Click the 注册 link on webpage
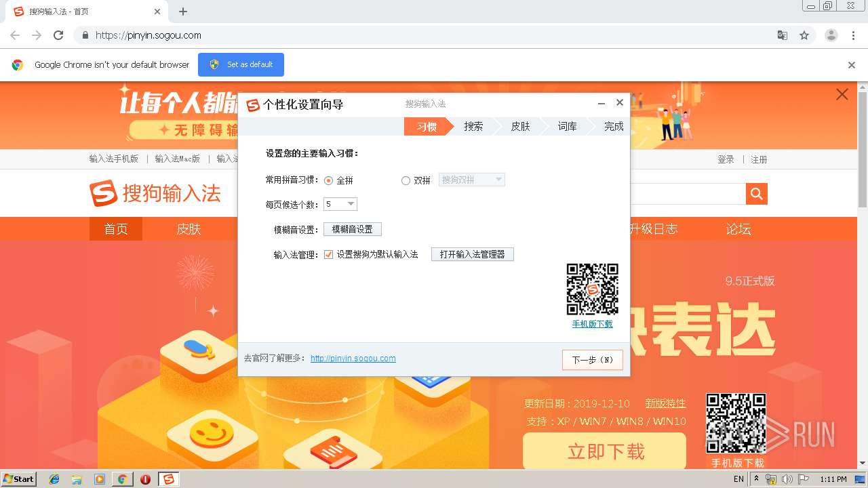Screen dimensions: 868x488 pyautogui.click(x=759, y=159)
